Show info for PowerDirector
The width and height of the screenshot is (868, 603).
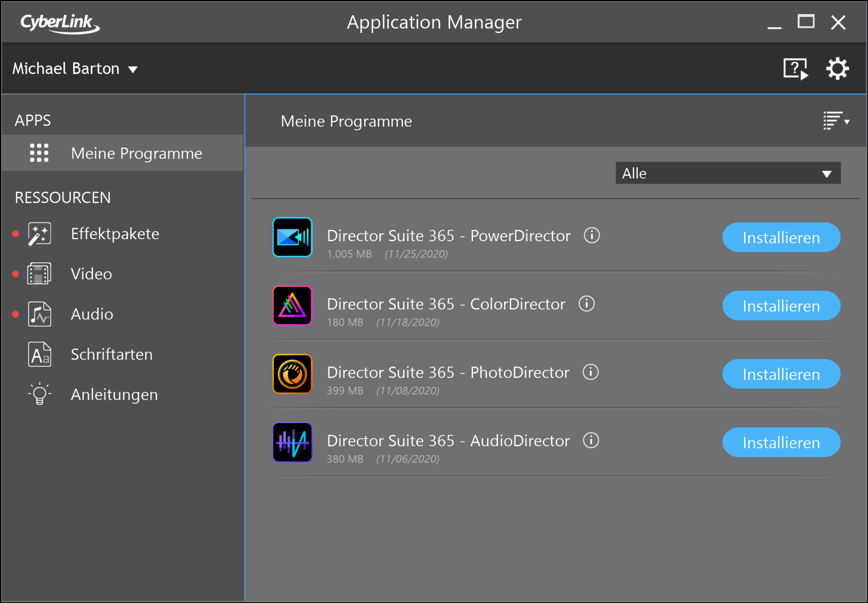592,235
